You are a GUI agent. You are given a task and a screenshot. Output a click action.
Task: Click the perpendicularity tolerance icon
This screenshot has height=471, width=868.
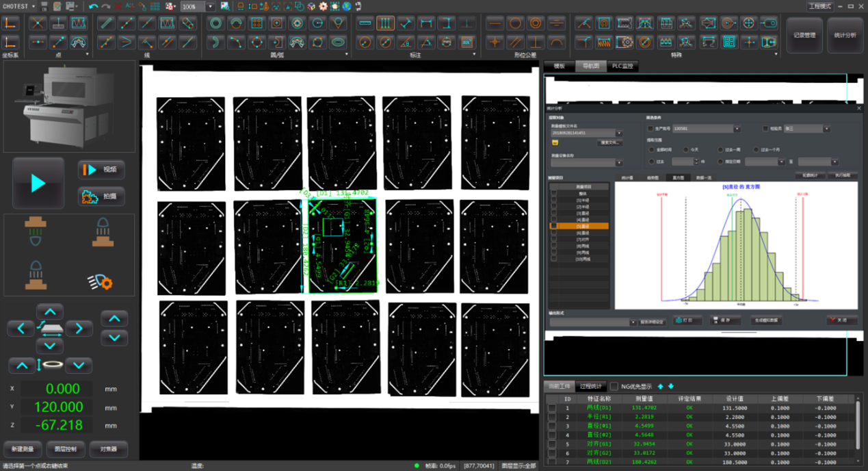(x=536, y=42)
